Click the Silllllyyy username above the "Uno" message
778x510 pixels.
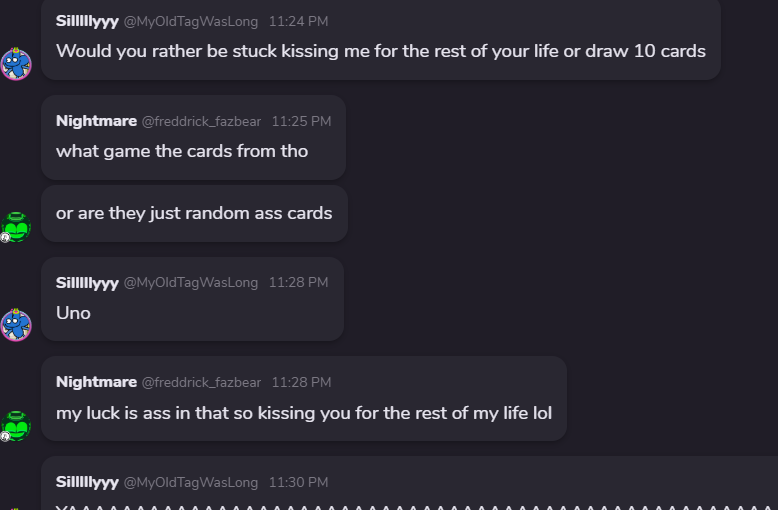pyautogui.click(x=87, y=283)
